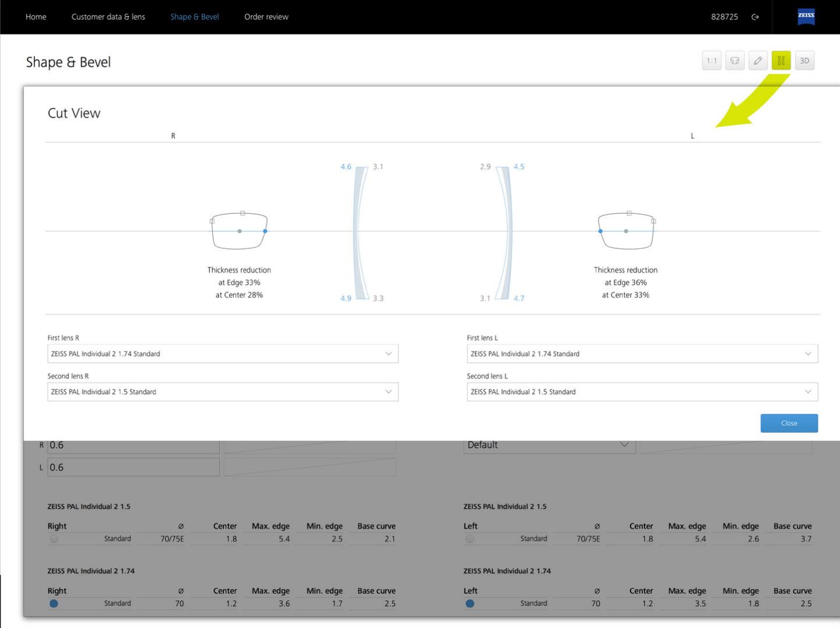The width and height of the screenshot is (840, 628).
Task: Click the ZEISS logo
Action: click(x=805, y=17)
